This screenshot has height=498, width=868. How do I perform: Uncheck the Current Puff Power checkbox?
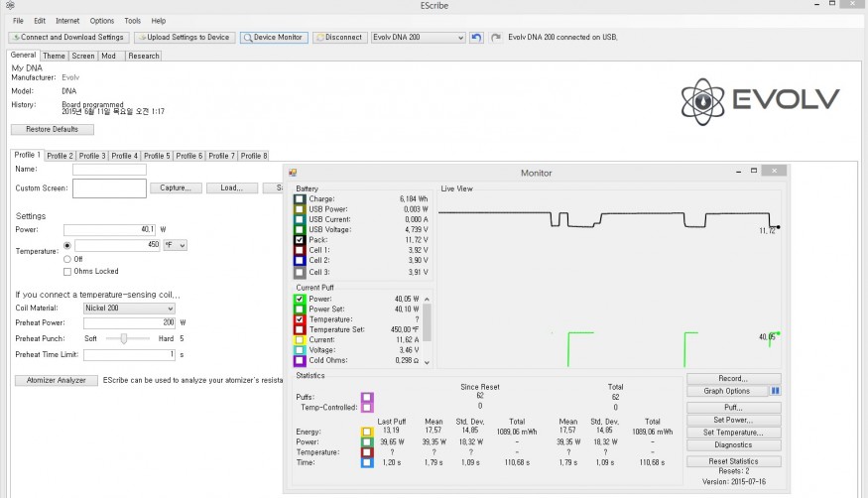coord(300,299)
